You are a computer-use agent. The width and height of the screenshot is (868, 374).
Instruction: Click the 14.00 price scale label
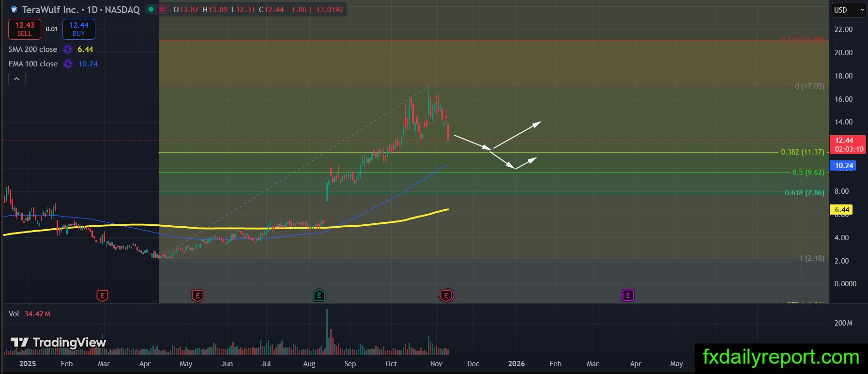pos(843,122)
